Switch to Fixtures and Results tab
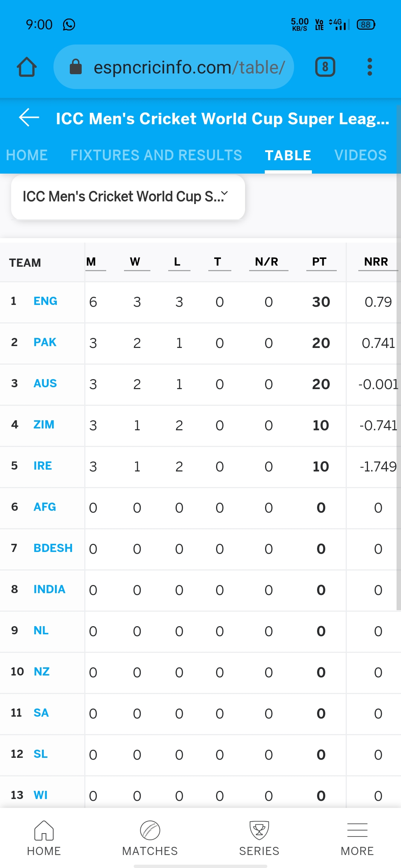The image size is (401, 868). [156, 155]
